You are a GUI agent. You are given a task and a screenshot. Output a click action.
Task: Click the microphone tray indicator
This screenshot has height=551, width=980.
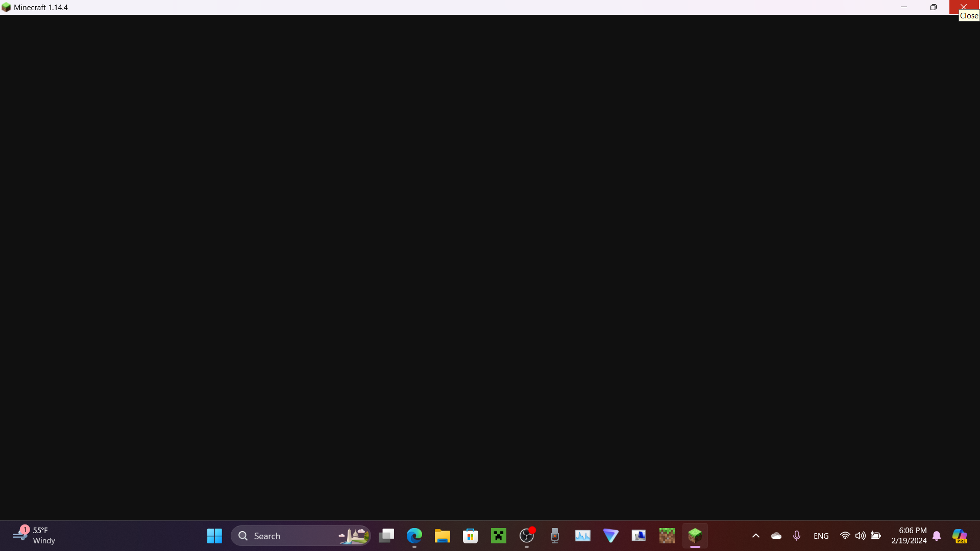tap(797, 536)
